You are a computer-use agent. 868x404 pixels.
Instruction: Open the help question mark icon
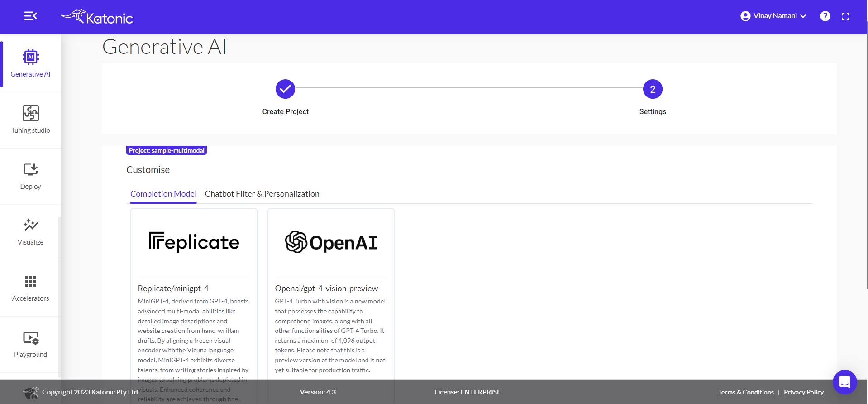(x=825, y=16)
